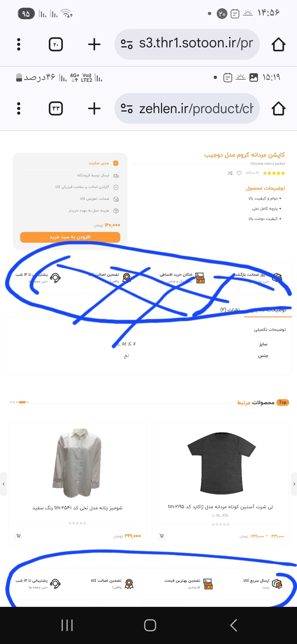Screen dimensions: 297x644
Task: Select the active orange carousel pagination dot
Action: point(22,402)
